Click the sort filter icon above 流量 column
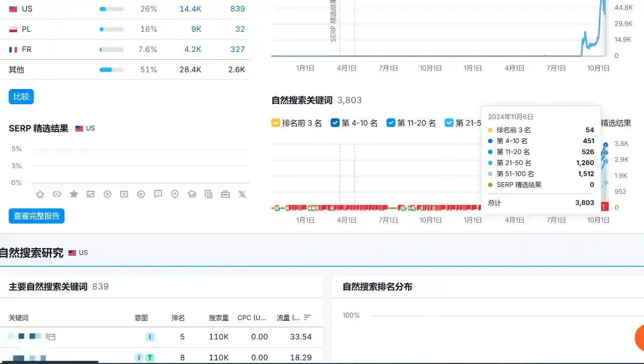Screen dimensions: 644x364 (306, 317)
